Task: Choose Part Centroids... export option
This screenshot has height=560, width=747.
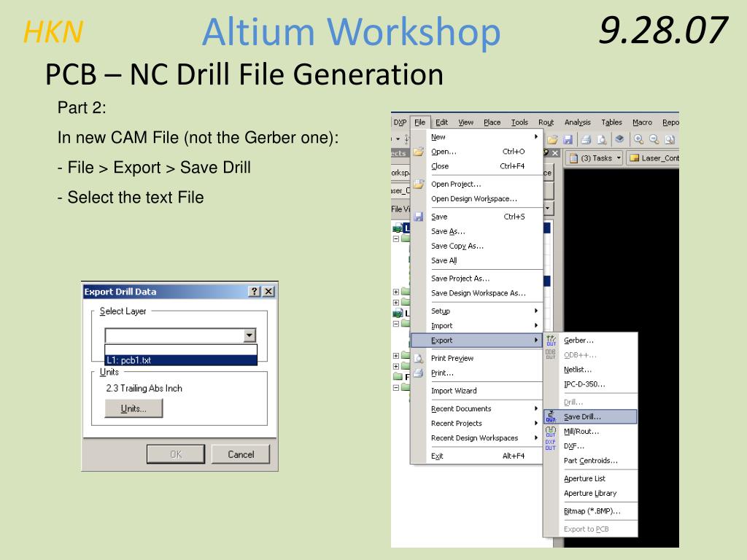Action: tap(590, 461)
